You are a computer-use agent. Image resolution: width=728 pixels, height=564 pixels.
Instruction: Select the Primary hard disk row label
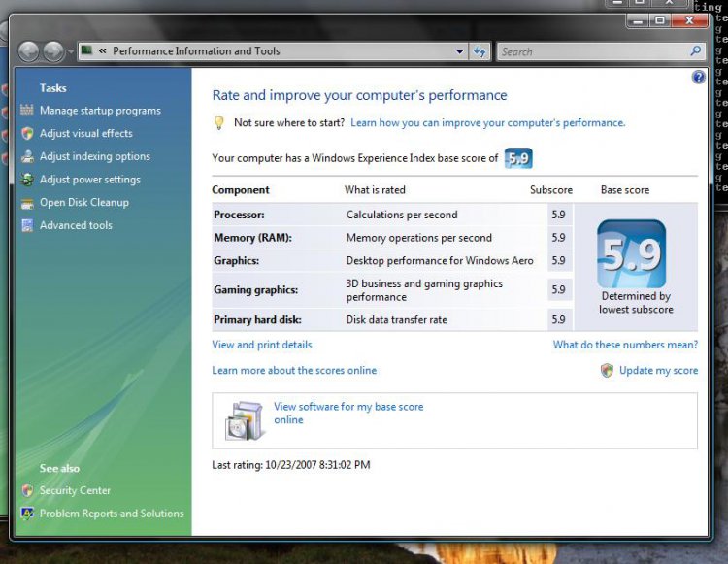point(257,319)
